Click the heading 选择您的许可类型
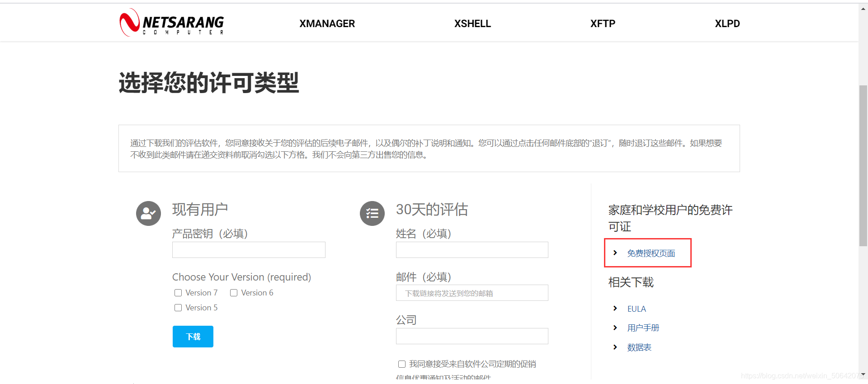The image size is (868, 384). point(209,83)
